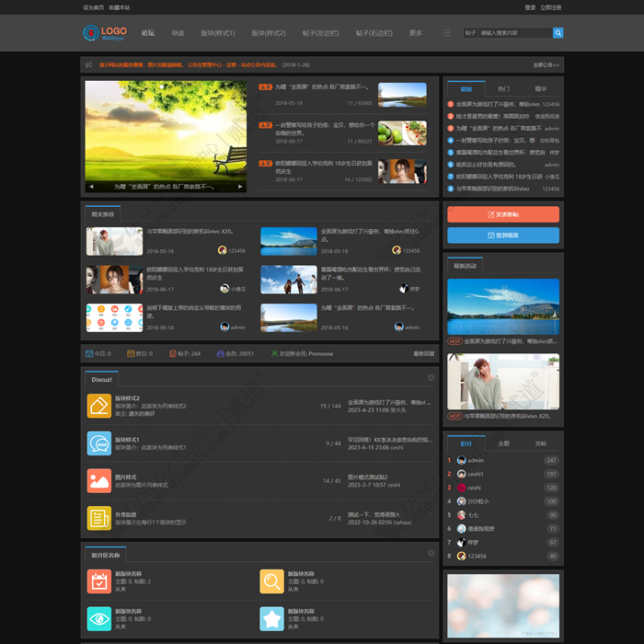Screen dimensions: 644x644
Task: Switch to the 热门 tab
Action: pyautogui.click(x=503, y=88)
